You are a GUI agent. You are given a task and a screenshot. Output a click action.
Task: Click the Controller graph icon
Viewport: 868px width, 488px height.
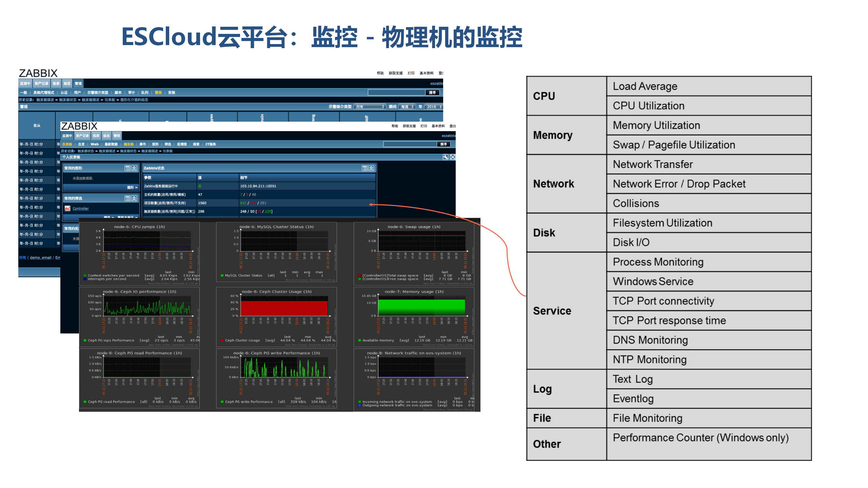[x=68, y=209]
